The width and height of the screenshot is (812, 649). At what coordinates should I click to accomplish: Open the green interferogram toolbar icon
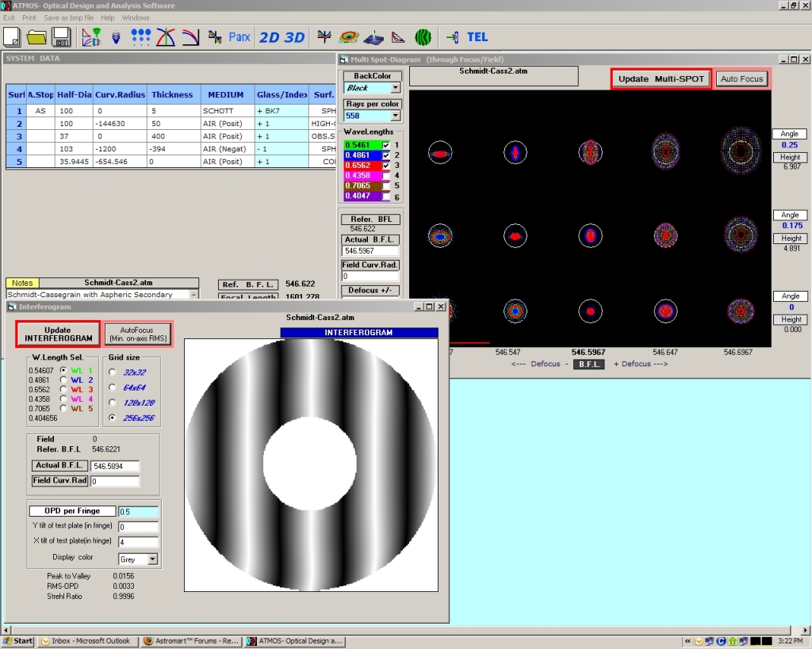(x=423, y=36)
